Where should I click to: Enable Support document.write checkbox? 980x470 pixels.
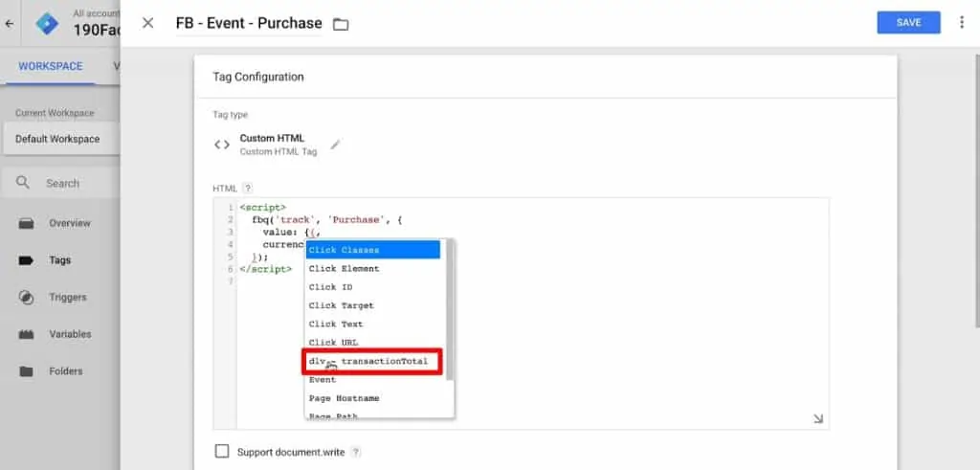222,451
